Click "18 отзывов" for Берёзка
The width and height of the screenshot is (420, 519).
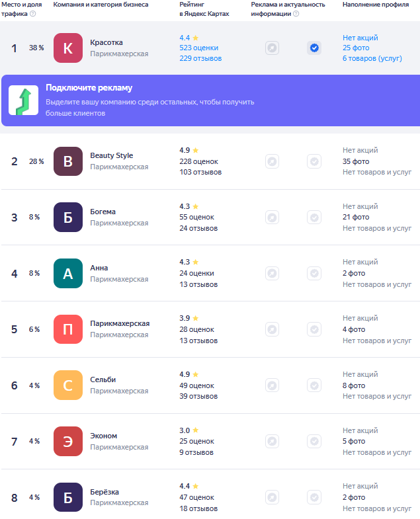tap(198, 508)
